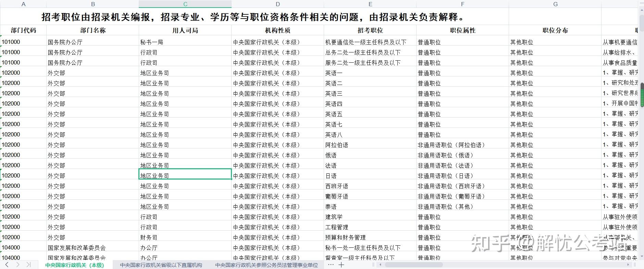Select column E header
Screen dimensions: 644x269
click(370, 4)
